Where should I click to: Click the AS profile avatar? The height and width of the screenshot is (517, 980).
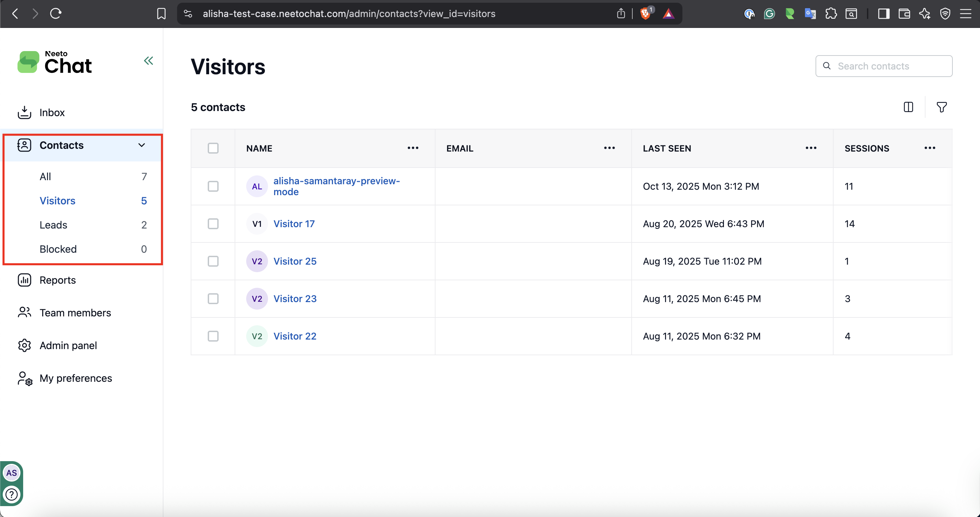[12, 473]
